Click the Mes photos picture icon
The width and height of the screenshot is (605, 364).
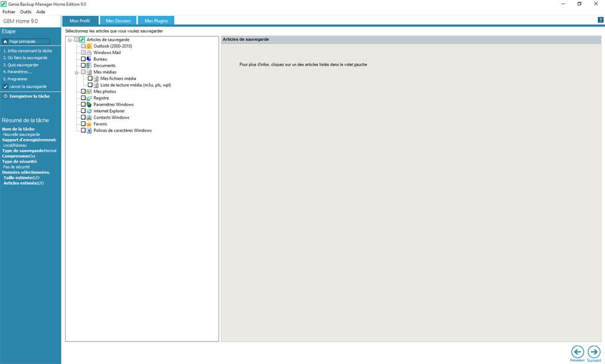(89, 92)
